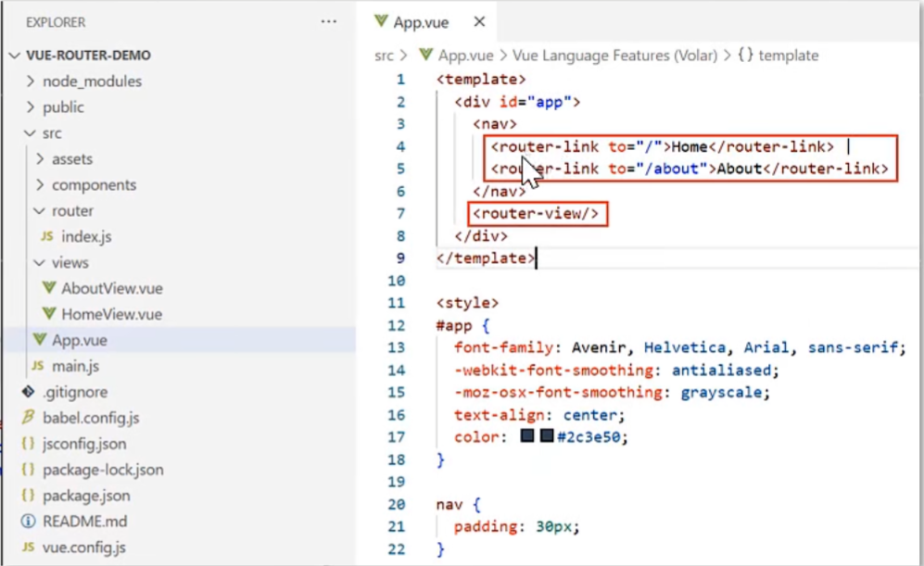Collapse the router folder

click(40, 211)
